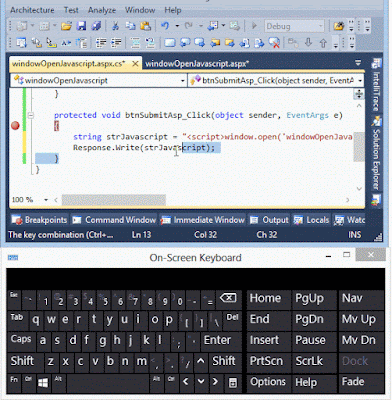Click the editor's horizontal scrollbar thumb
The image size is (392, 400).
pos(114,200)
